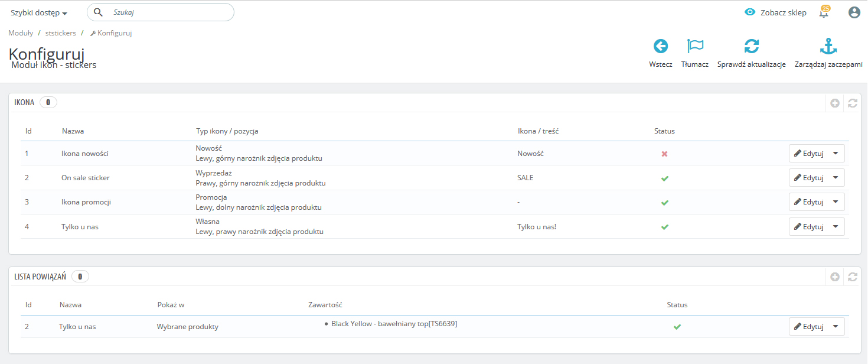The height and width of the screenshot is (364, 868).
Task: Expand the Edytuj dropdown arrow in Lista powiązań
Action: 835,327
